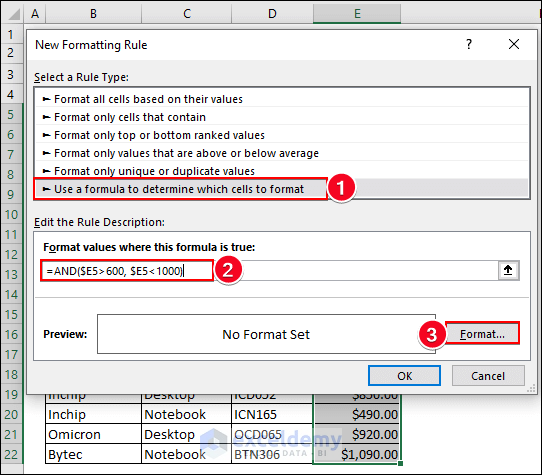The width and height of the screenshot is (542, 475).
Task: Click the '$1,090.00' price cell
Action: [x=357, y=454]
